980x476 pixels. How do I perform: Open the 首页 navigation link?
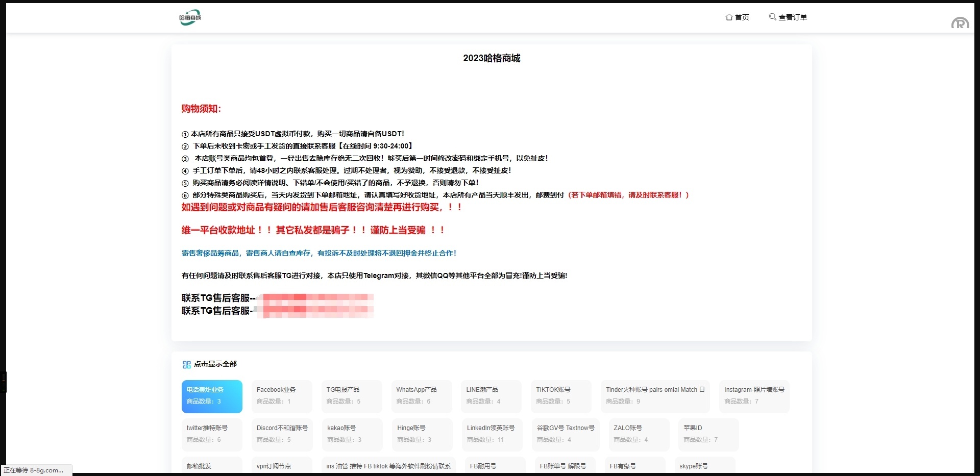coord(742,17)
